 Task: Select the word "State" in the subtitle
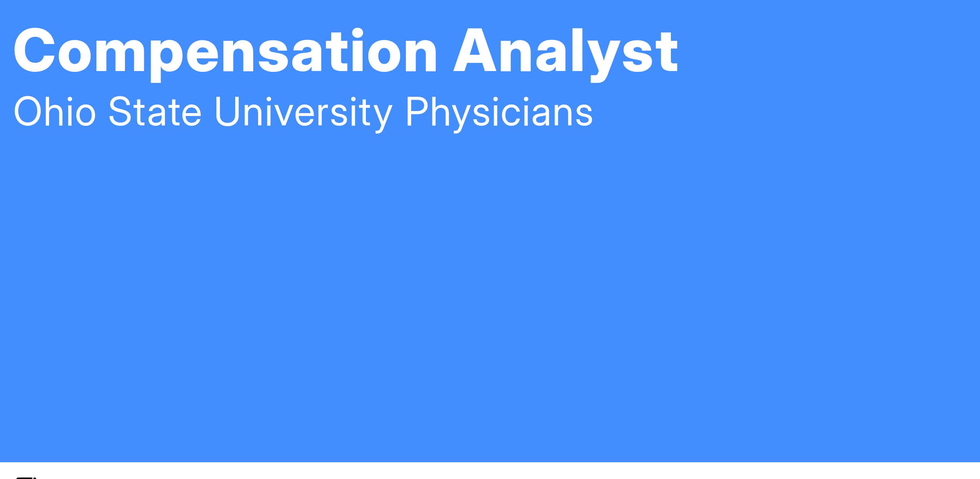tap(155, 112)
